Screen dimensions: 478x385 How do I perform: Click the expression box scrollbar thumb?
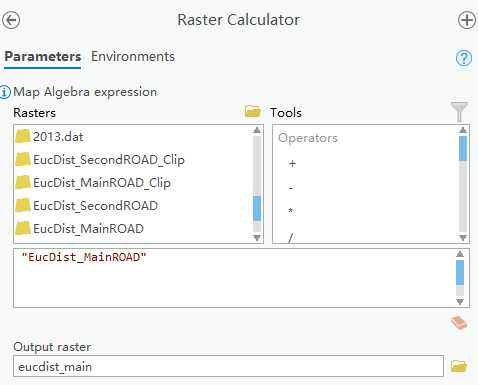point(460,273)
